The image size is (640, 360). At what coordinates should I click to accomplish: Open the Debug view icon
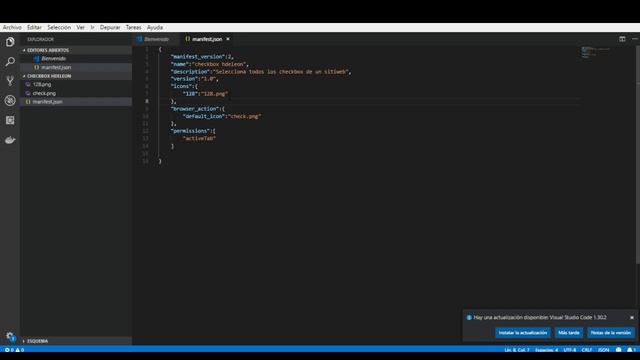tap(10, 100)
